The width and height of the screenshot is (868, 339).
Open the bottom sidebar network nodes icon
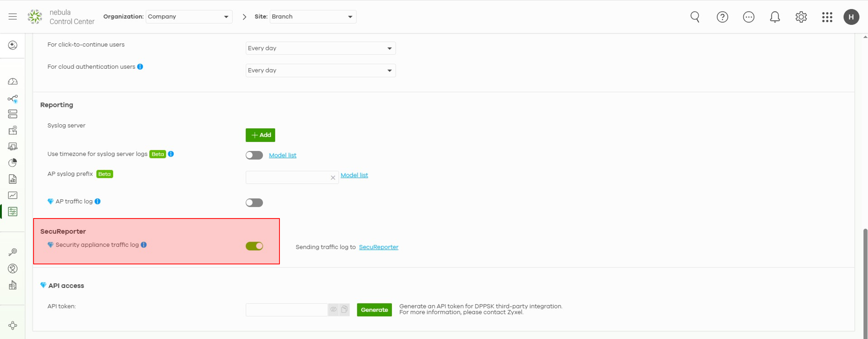coord(12,326)
